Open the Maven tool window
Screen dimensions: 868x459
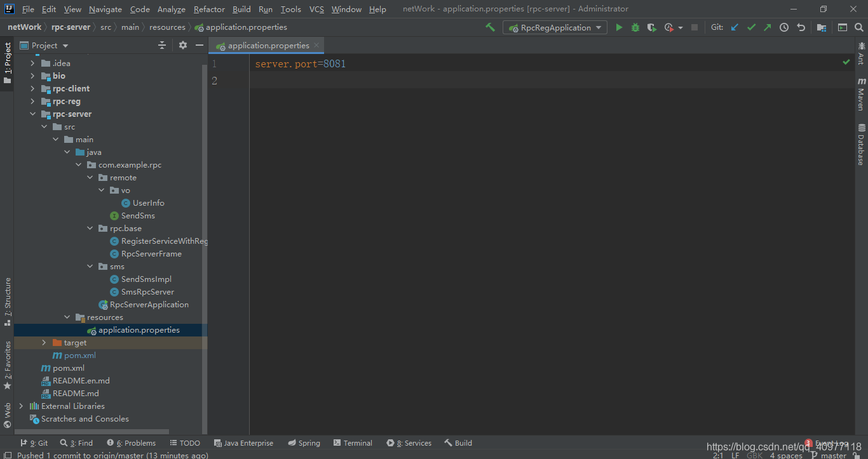[x=861, y=94]
